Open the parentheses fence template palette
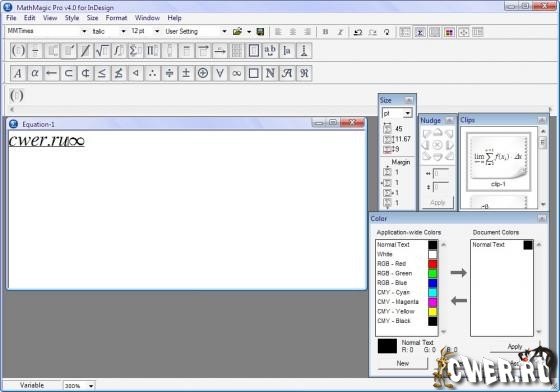This screenshot has height=392, width=560. [x=18, y=51]
